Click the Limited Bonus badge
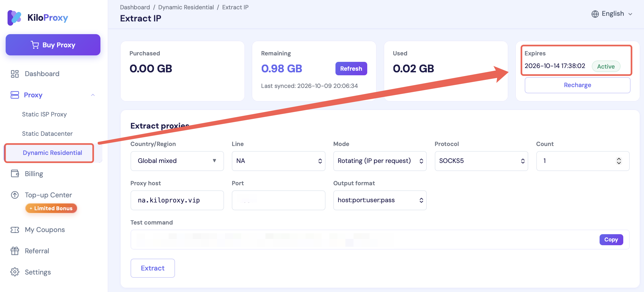 [51, 208]
